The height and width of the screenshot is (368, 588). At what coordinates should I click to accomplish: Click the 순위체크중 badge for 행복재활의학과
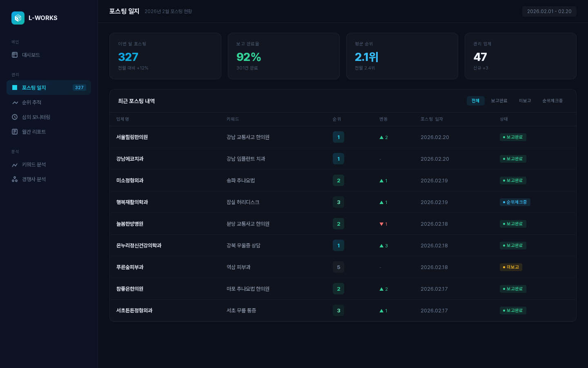(x=515, y=202)
